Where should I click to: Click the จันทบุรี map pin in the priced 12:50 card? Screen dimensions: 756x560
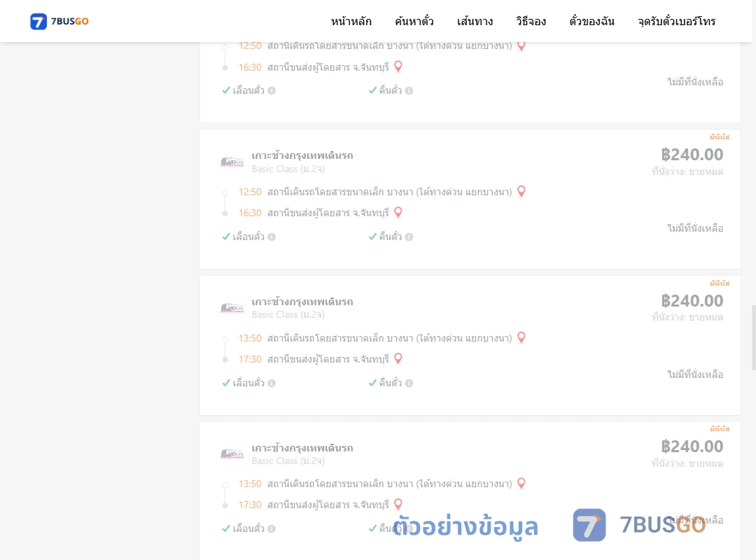point(398,212)
